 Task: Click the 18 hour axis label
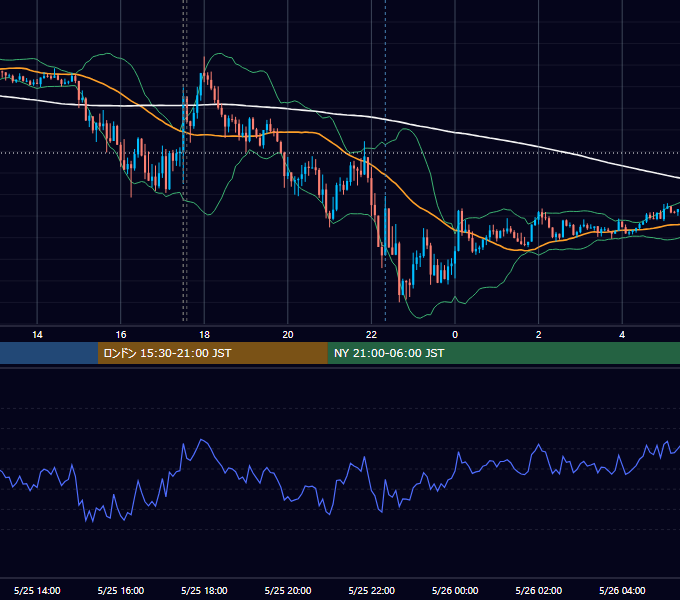click(204, 335)
